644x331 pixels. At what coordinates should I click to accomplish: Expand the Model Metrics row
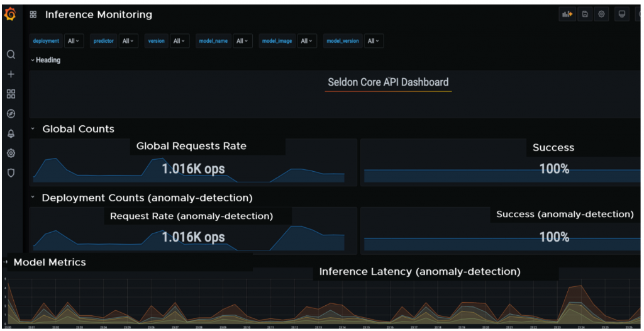[x=45, y=262]
